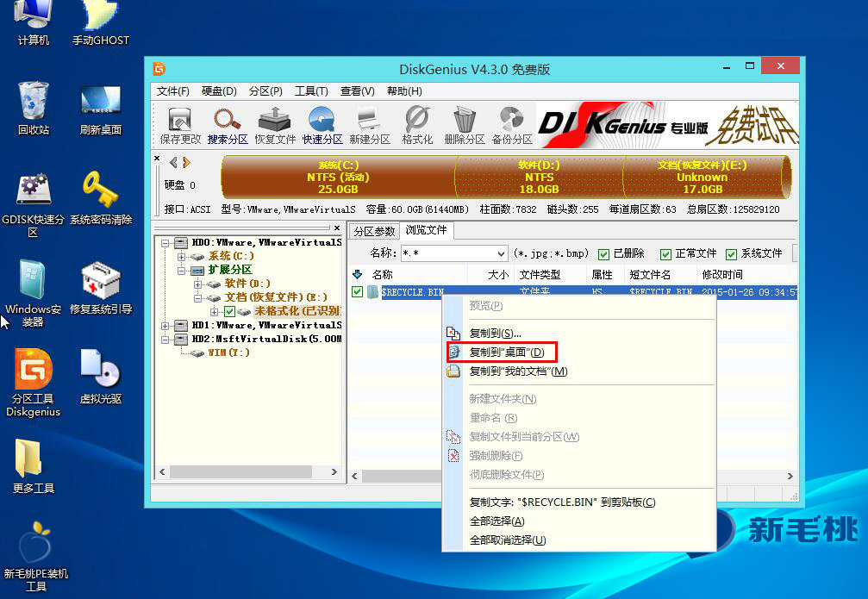Open the Backup Partition (备份分区) tool
Screen dimensions: 868x599
pyautogui.click(x=512, y=126)
